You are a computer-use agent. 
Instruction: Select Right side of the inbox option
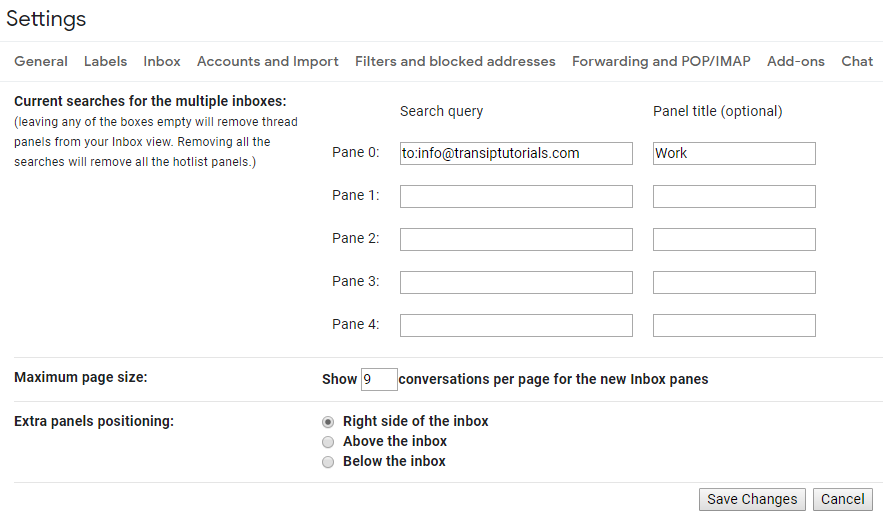click(328, 422)
